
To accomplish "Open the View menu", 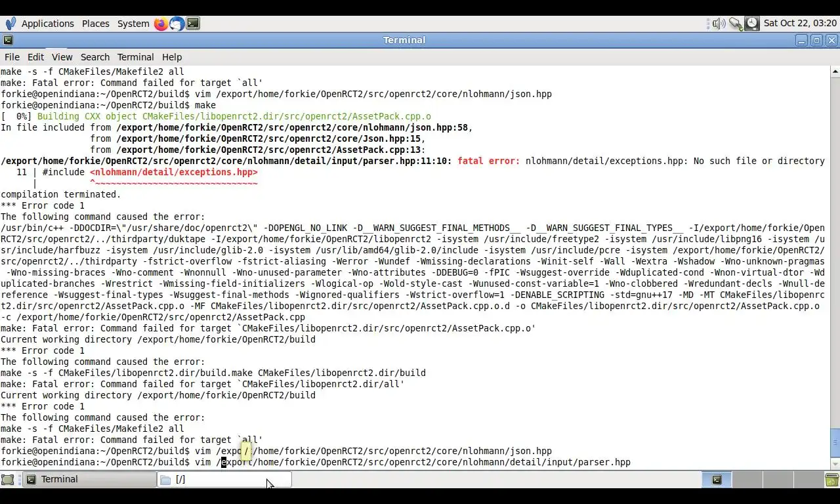I will [62, 57].
